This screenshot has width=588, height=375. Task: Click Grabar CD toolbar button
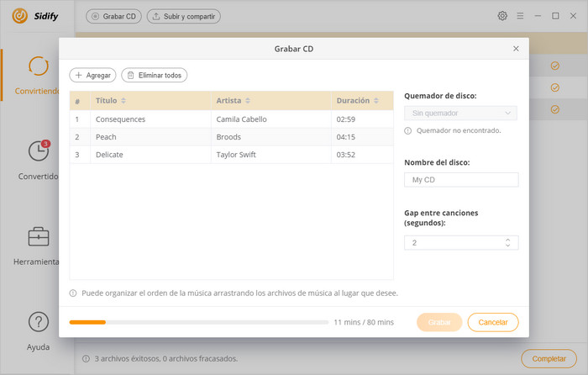click(113, 16)
